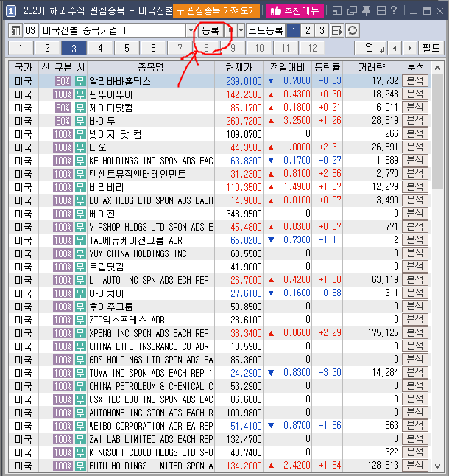Screen dimensions: 449x476
Task: Click 분석 button for 핀뚜어뚜어
Action: coord(414,94)
